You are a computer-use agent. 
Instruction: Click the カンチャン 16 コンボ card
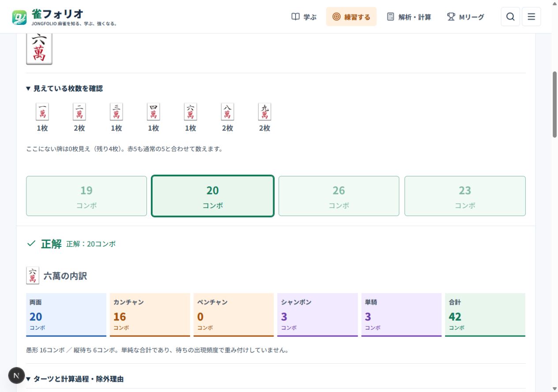point(150,315)
